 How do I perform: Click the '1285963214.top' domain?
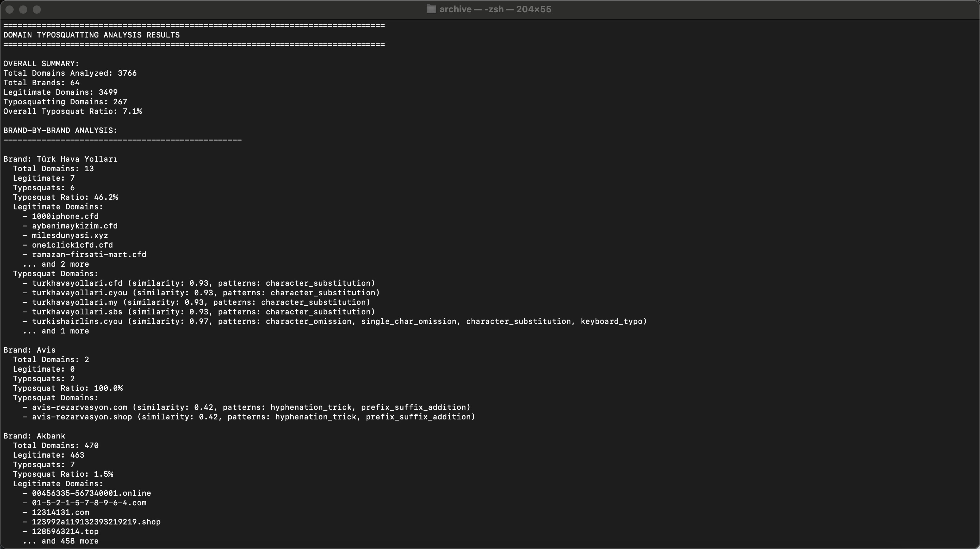[65, 532]
